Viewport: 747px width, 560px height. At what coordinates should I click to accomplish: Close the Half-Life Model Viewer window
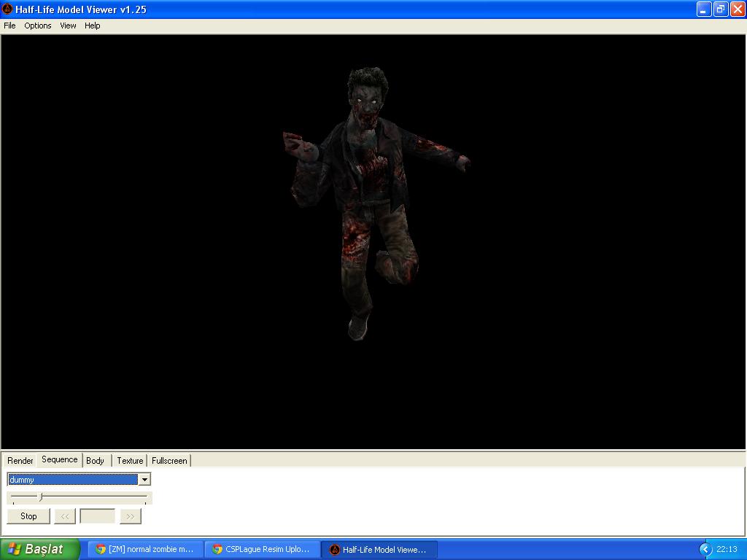738,9
